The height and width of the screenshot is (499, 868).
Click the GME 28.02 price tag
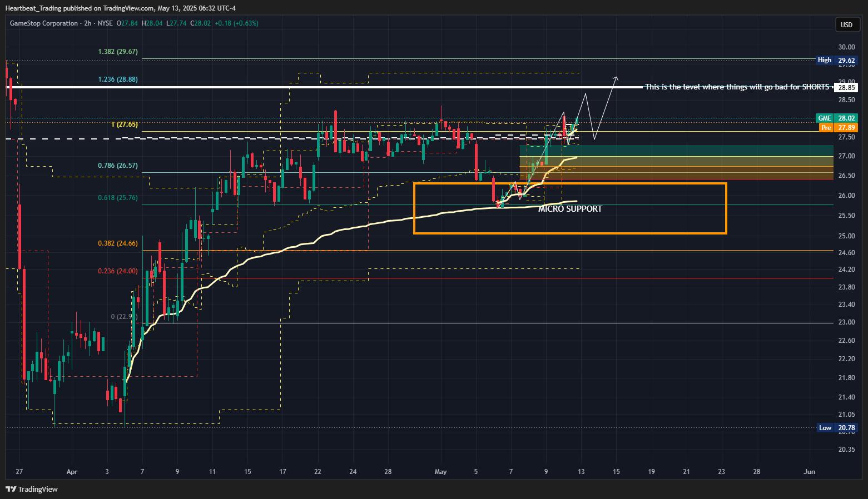click(x=837, y=118)
